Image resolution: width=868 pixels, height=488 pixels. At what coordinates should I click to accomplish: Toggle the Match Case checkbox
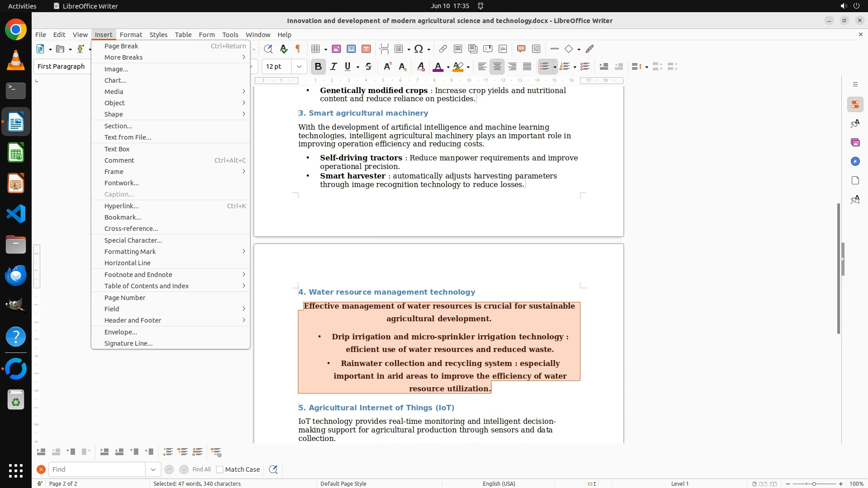coord(220,469)
